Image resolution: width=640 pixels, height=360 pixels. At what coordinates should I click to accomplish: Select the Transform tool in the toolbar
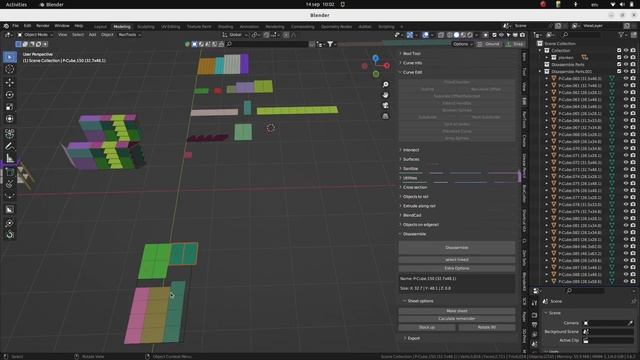[x=10, y=119]
